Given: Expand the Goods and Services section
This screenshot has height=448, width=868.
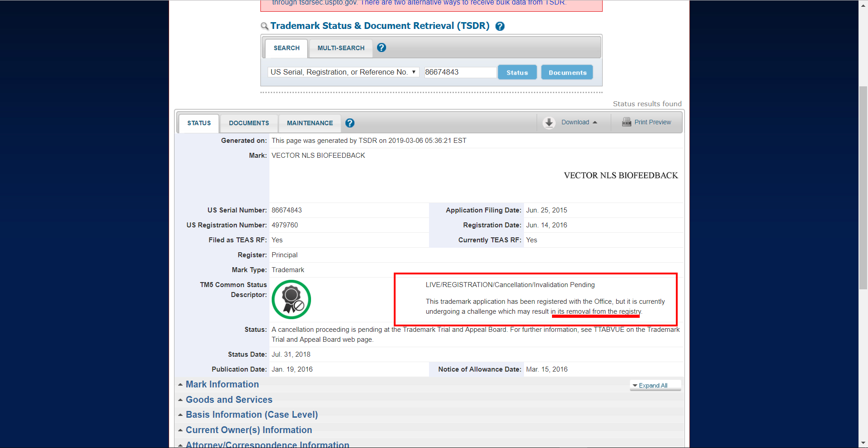Looking at the screenshot, I should [x=229, y=400].
